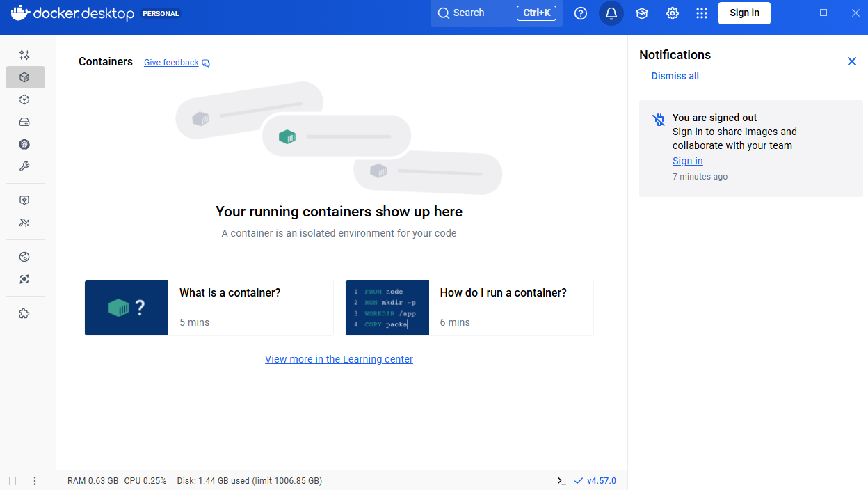Viewport: 868px width, 490px height.
Task: Open the apps grid icon in header
Action: coord(702,13)
